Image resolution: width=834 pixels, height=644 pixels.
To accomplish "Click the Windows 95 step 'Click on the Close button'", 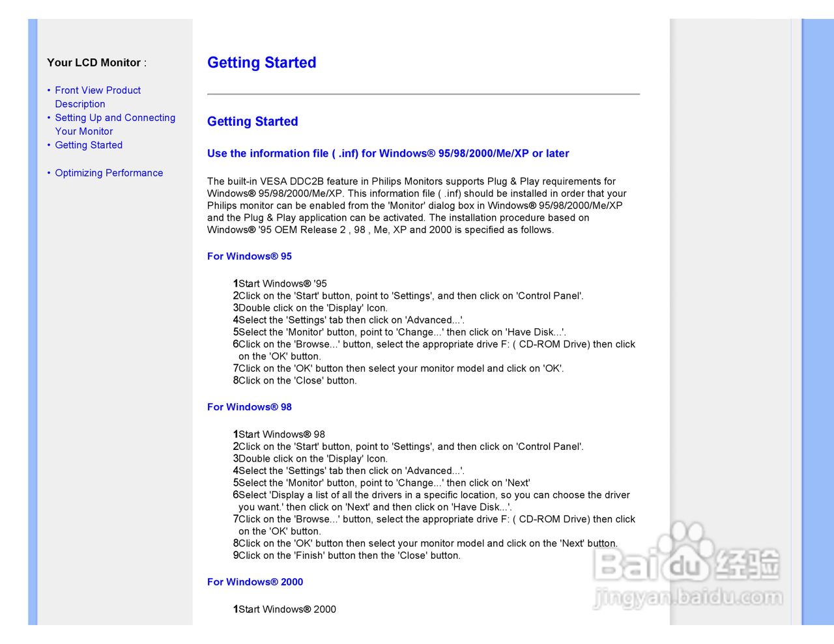I will (x=297, y=381).
